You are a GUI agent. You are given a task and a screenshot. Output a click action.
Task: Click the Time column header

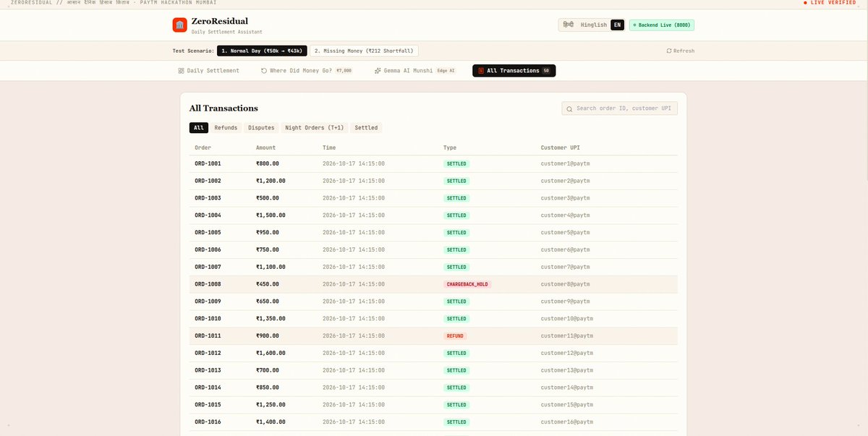point(329,148)
